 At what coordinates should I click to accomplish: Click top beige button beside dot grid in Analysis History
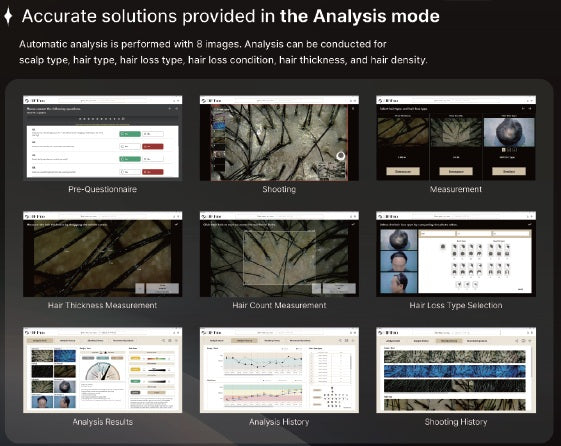tap(317, 390)
